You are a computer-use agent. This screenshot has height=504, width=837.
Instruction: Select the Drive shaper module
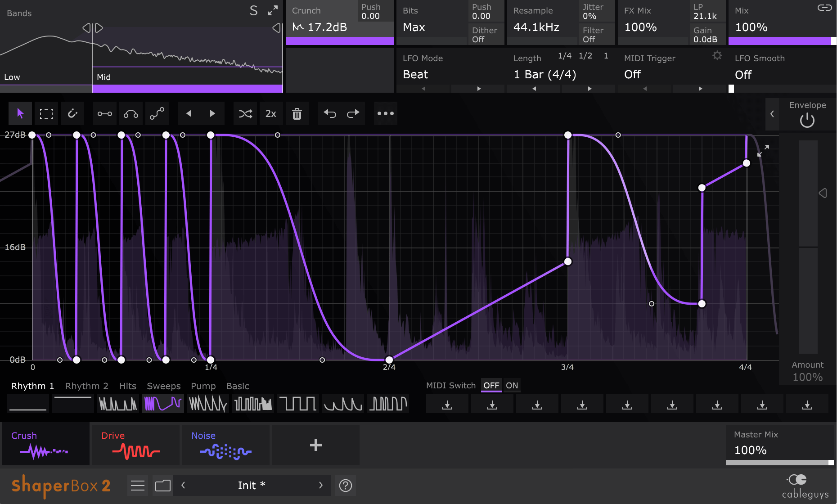click(135, 445)
